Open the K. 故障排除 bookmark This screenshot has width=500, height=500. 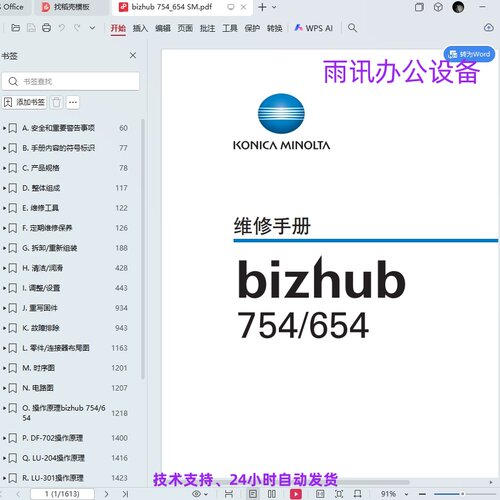pyautogui.click(x=41, y=328)
